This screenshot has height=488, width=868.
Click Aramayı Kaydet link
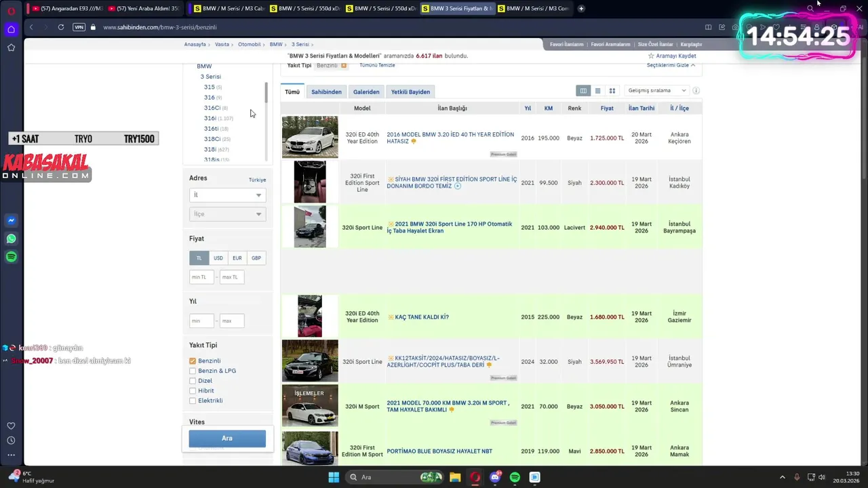pos(672,56)
